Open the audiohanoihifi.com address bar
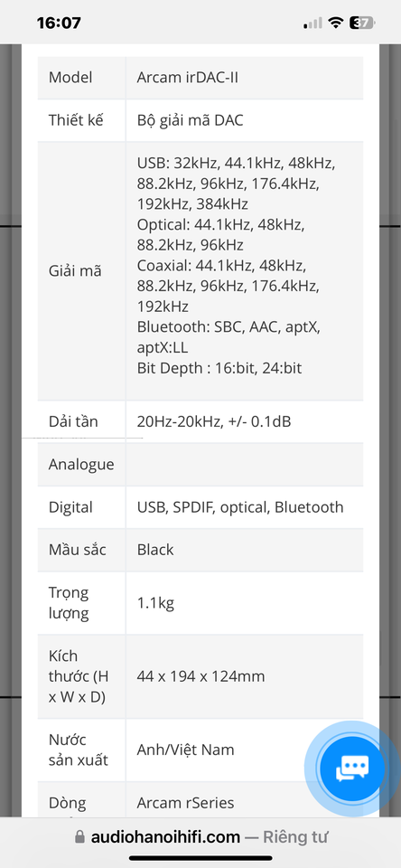Viewport: 401px width, 868px height. [x=200, y=836]
